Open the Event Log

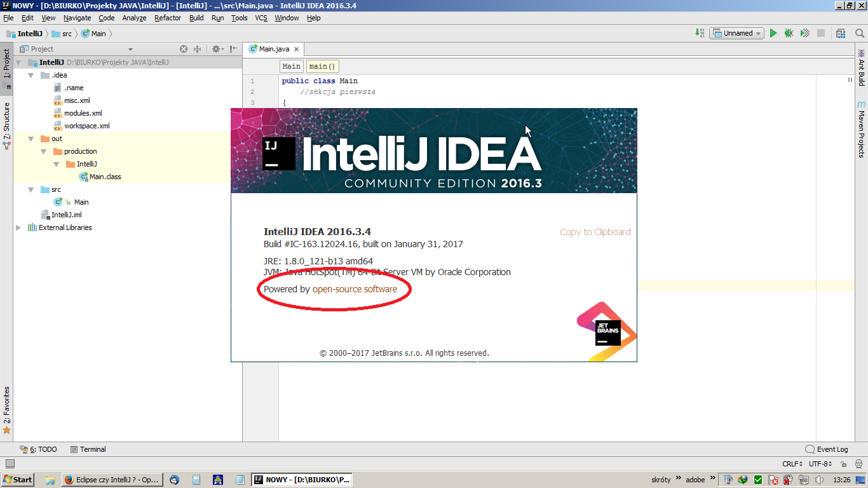click(827, 449)
